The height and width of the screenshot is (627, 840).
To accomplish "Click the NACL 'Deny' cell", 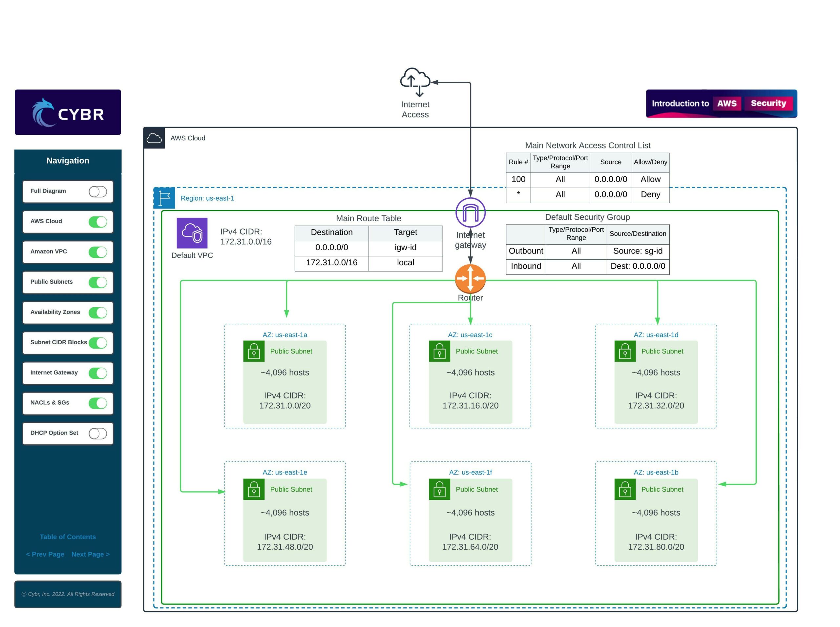I will click(x=650, y=195).
